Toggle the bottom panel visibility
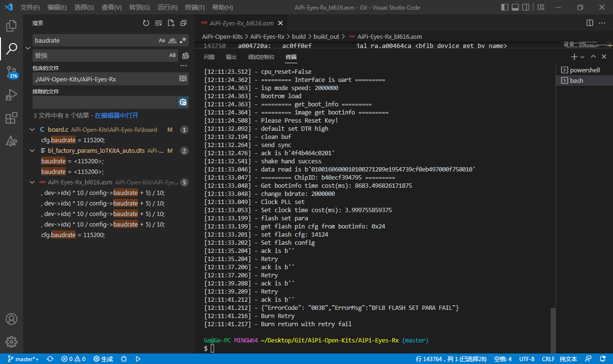Image resolution: width=613 pixels, height=364 pixels. [515, 7]
